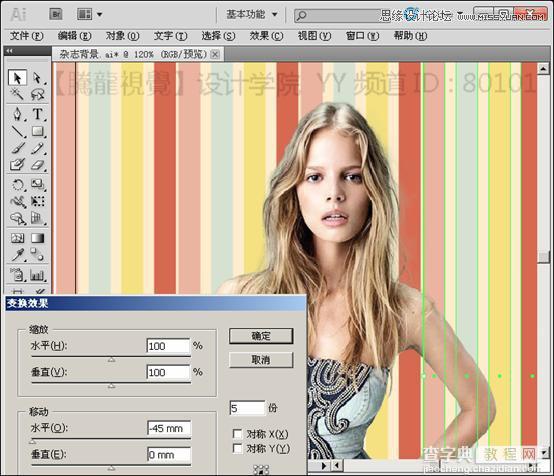Select the Paintbrush tool

coord(17,148)
